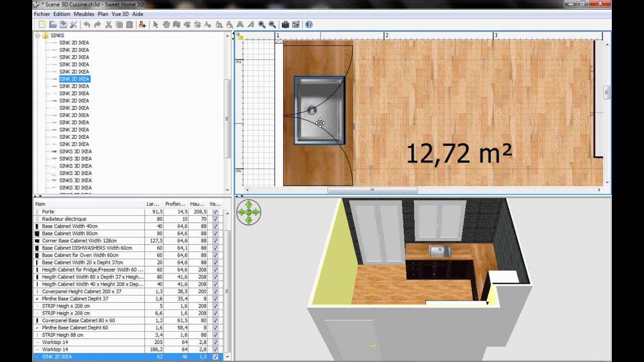
Task: Click the Redo arrow icon
Action: coord(97,25)
